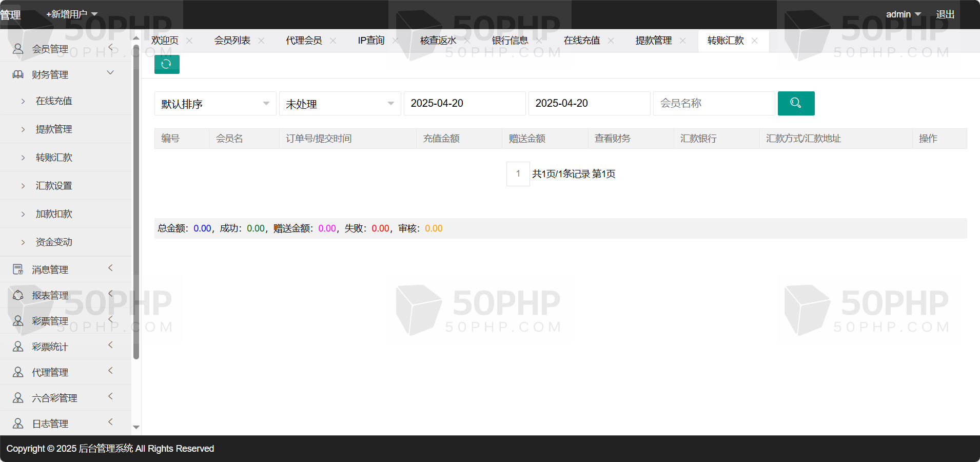Collapse the 财务管理 menu section
This screenshot has width=980, height=462.
point(110,73)
